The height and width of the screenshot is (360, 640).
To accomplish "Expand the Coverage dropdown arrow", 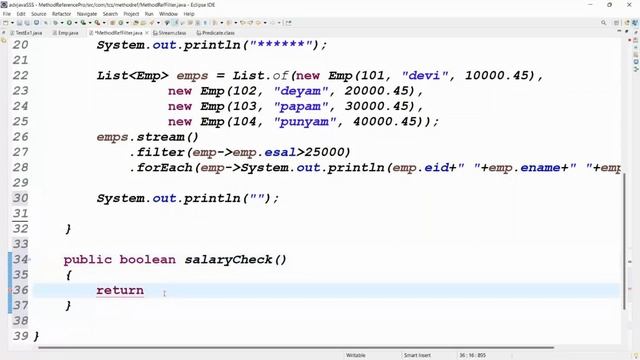I will pyautogui.click(x=90, y=23).
